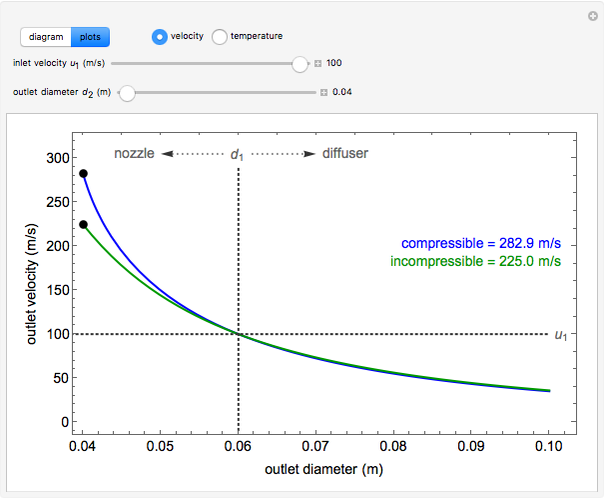This screenshot has height=500, width=604.
Task: Expand outlet diameter slider controls
Action: [x=324, y=93]
